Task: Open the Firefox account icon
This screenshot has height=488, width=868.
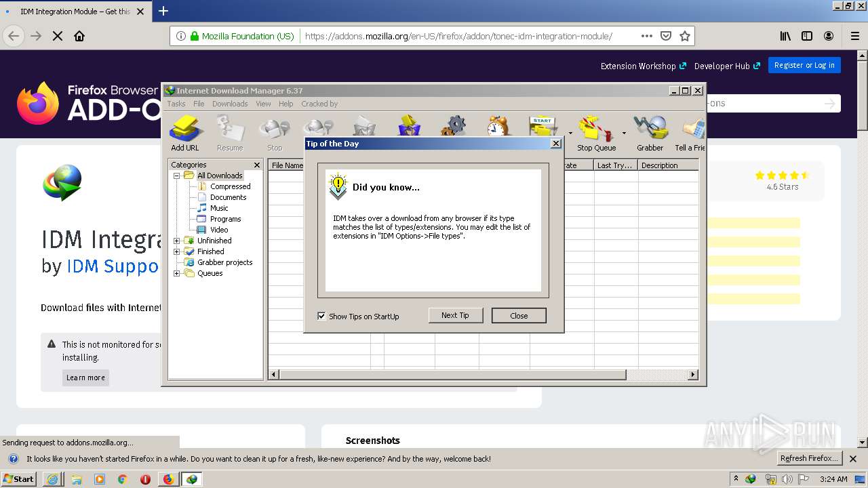Action: point(829,36)
